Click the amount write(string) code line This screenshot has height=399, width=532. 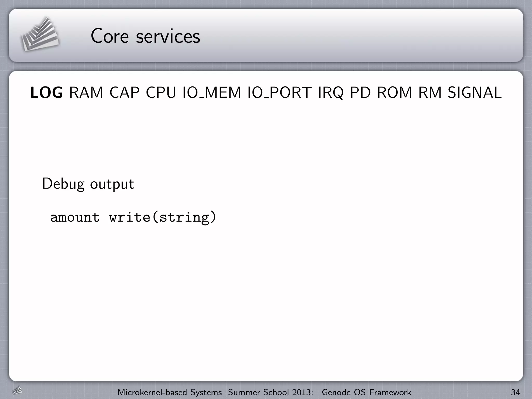[133, 217]
